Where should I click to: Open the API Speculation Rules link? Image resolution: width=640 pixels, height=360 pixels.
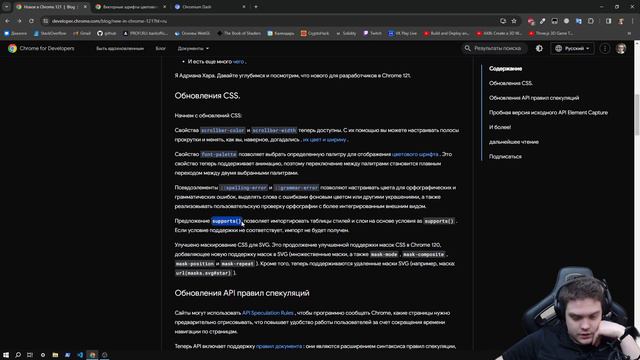pyautogui.click(x=268, y=313)
